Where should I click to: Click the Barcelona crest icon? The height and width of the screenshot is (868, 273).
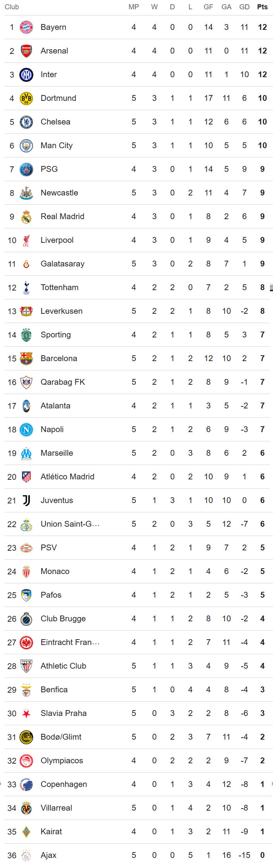pyautogui.click(x=26, y=358)
